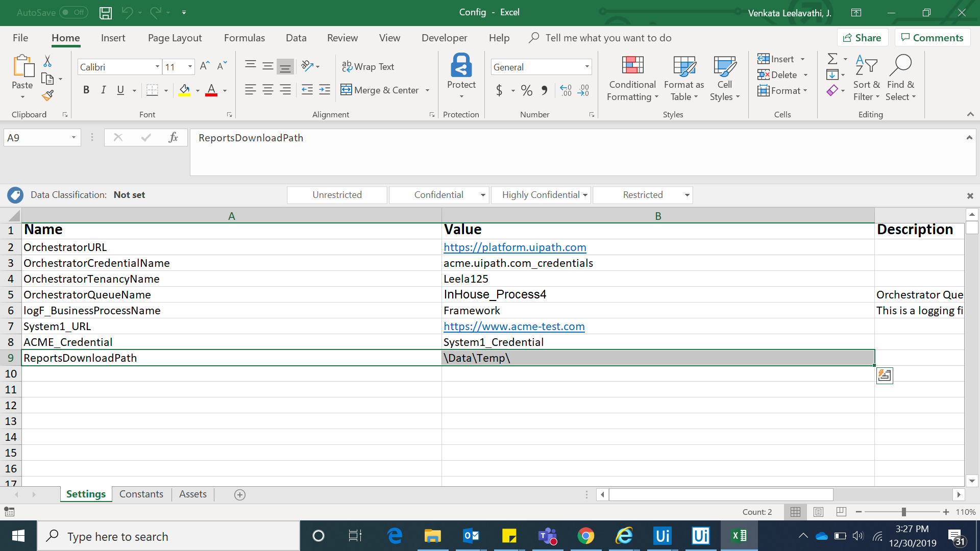This screenshot has height=551, width=980.
Task: Click the Increase Indent icon
Action: click(x=325, y=90)
